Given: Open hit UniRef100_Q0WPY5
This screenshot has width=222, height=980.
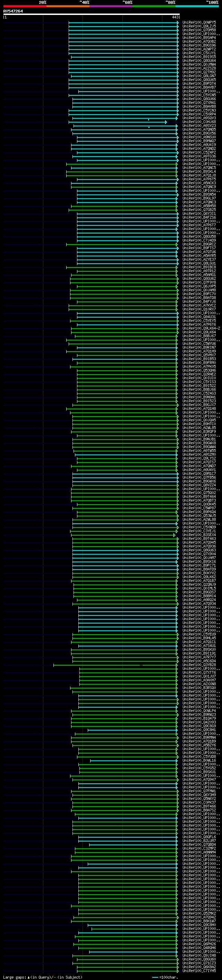Looking at the screenshot, I should [199, 23].
